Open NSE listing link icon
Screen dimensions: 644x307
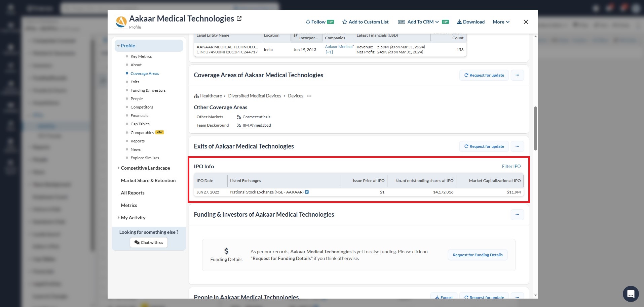pos(307,192)
